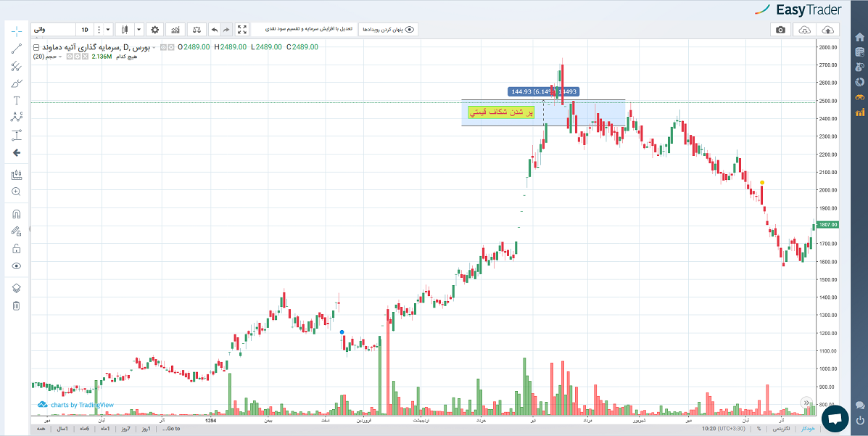
Task: Toggle fullscreen chart mode
Action: (x=242, y=30)
